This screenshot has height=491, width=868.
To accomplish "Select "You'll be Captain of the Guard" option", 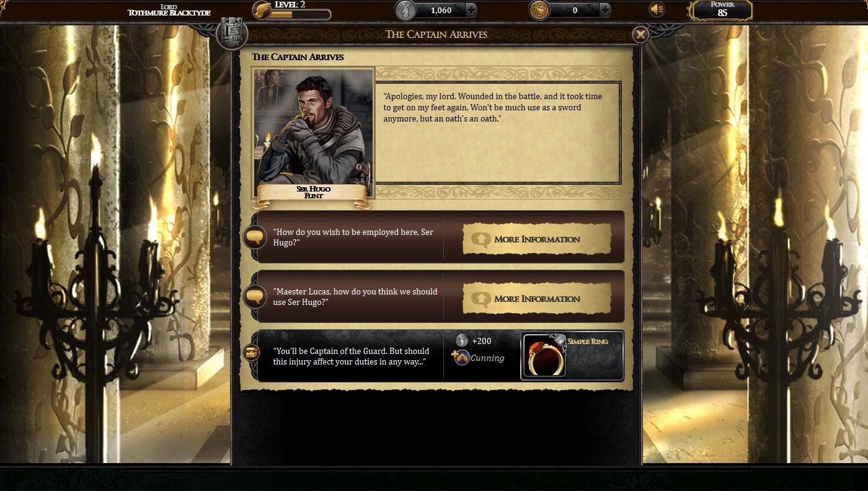I will (351, 356).
